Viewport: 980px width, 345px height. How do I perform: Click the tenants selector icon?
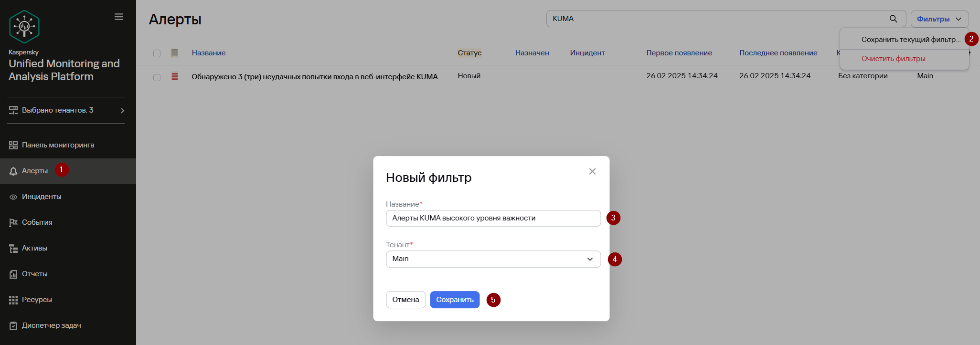coord(13,110)
